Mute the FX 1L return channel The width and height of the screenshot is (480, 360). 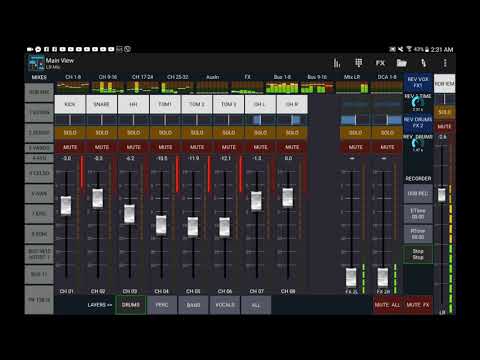(x=355, y=147)
